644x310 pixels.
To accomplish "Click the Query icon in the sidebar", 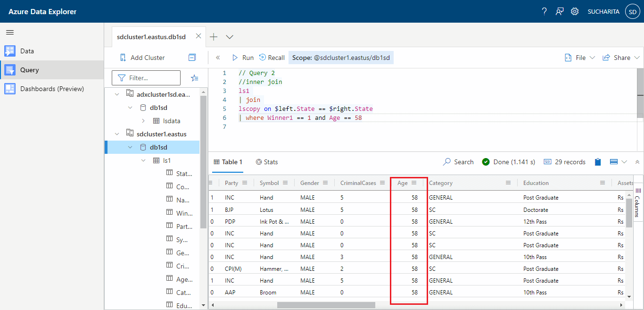I will (x=10, y=69).
